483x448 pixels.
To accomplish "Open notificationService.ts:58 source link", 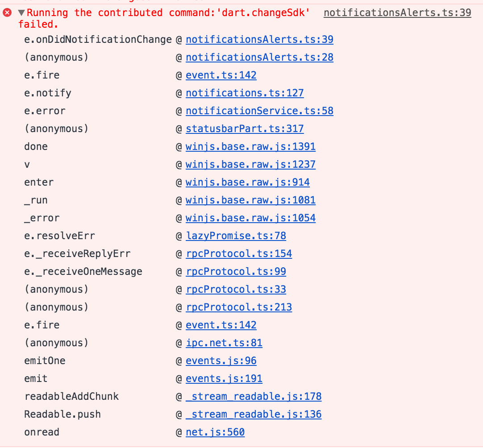I will (x=259, y=111).
